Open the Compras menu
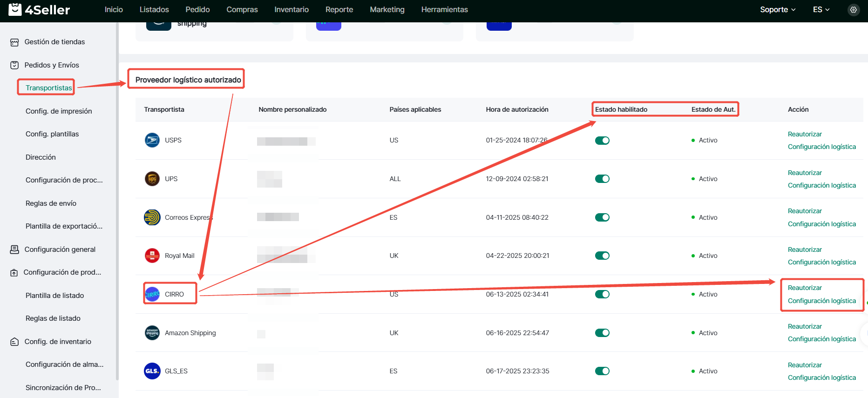Viewport: 868px width, 398px height. pos(242,10)
